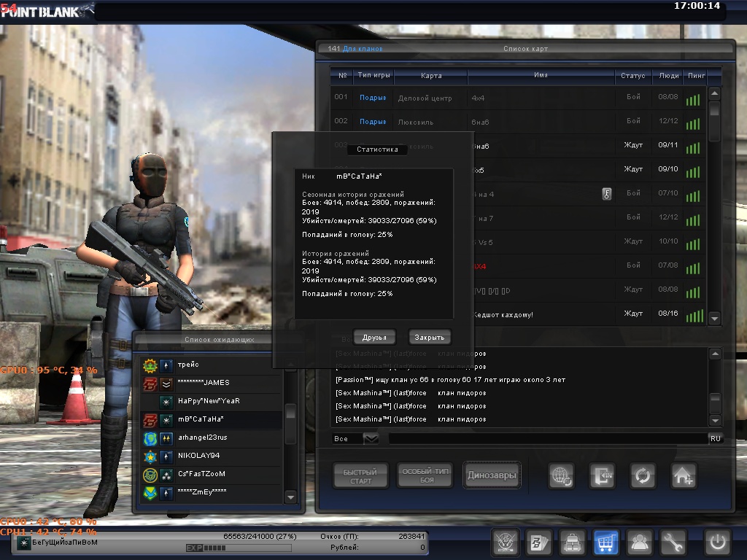Viewport: 747px width, 560px height.
Task: Click red PB clan emblem beside mB*CaTaHa*
Action: pyautogui.click(x=150, y=420)
